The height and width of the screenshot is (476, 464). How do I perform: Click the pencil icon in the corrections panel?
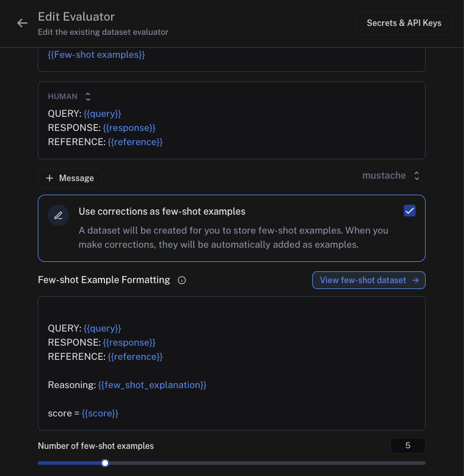pyautogui.click(x=58, y=215)
